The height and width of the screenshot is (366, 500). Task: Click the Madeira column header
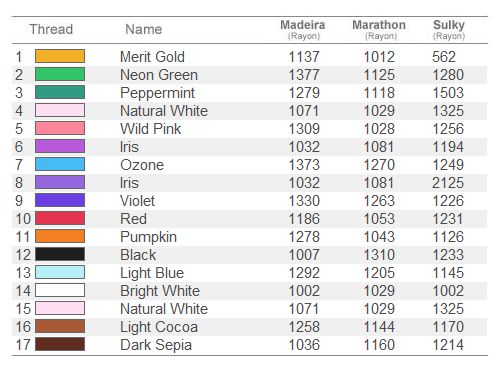point(303,29)
